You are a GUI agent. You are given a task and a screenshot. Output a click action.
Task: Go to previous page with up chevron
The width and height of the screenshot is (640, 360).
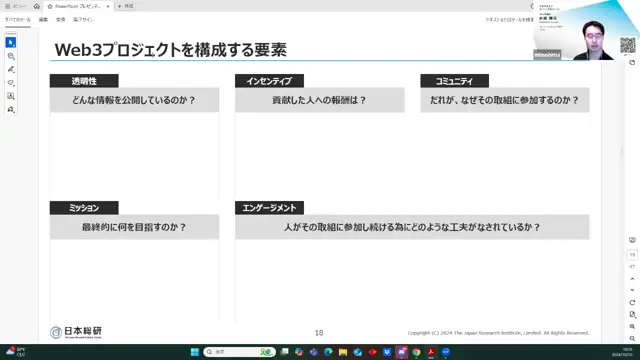pos(632,279)
